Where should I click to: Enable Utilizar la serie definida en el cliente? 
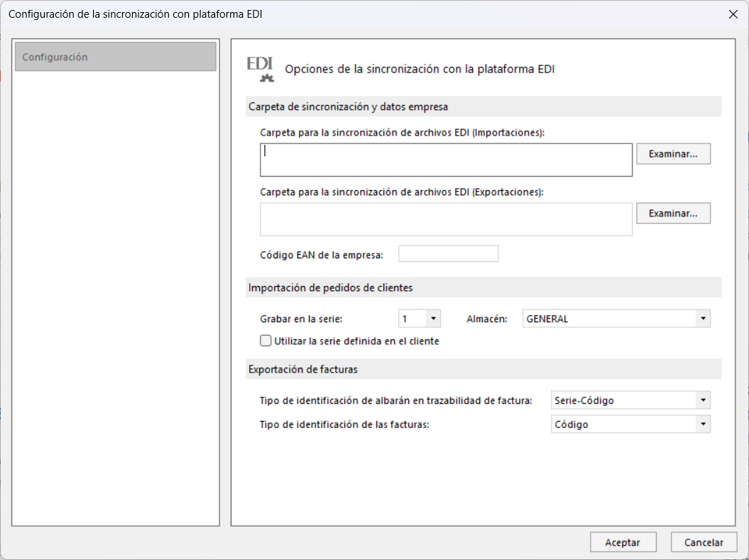(x=266, y=341)
